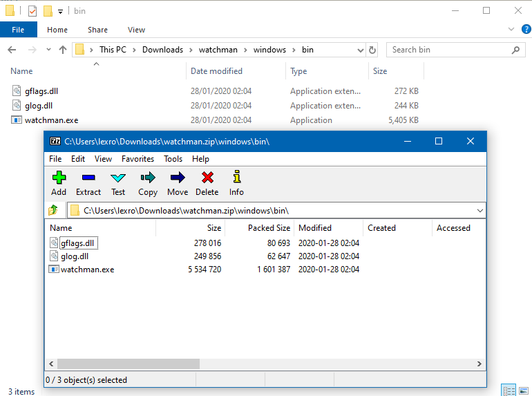
Task: Click the 7z icon in 7-Zip title bar
Action: point(55,141)
